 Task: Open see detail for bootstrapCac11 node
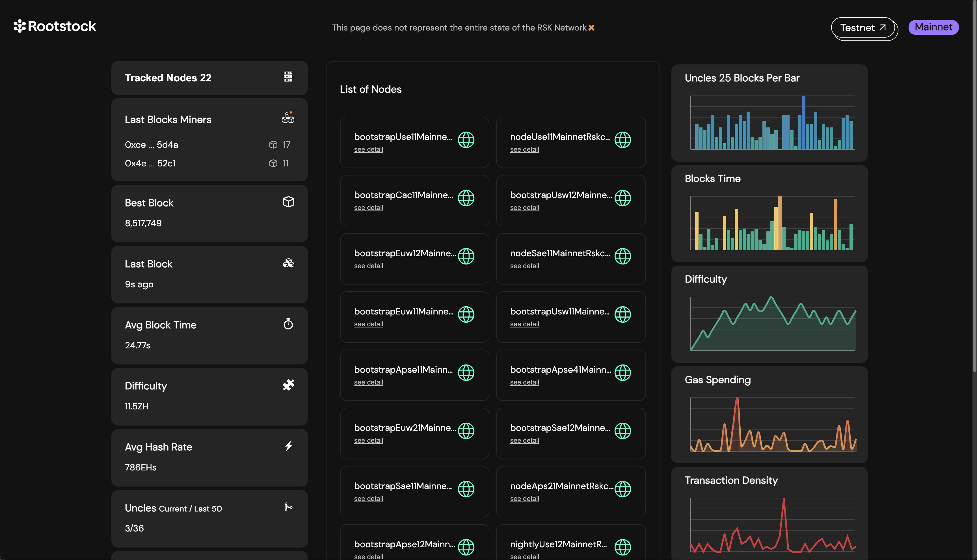[x=368, y=207]
